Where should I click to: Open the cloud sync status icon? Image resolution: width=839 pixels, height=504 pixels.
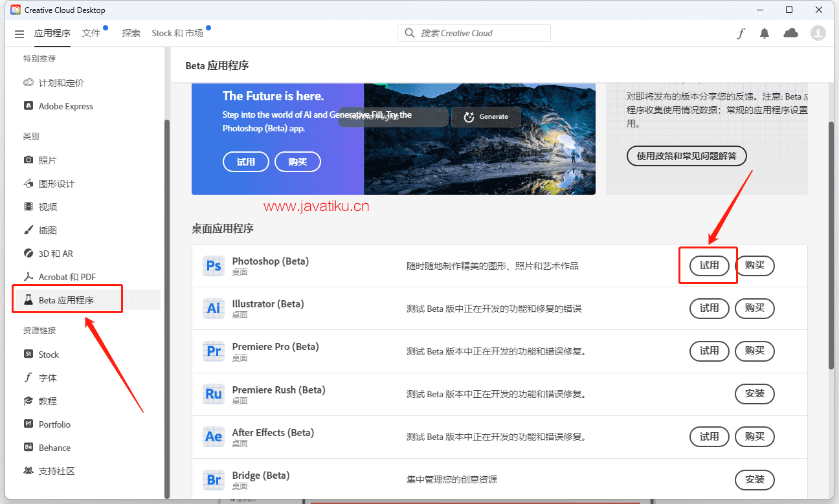(x=790, y=33)
